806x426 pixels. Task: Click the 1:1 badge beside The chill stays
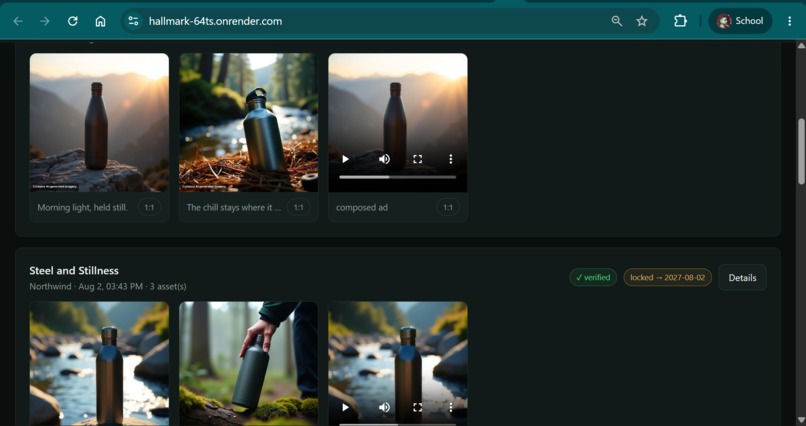[x=298, y=208]
